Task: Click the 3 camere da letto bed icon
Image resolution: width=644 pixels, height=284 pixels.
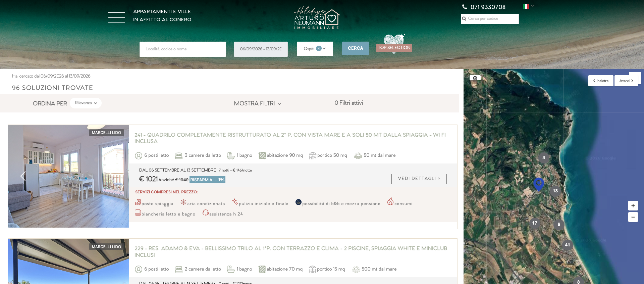Action: 179,156
